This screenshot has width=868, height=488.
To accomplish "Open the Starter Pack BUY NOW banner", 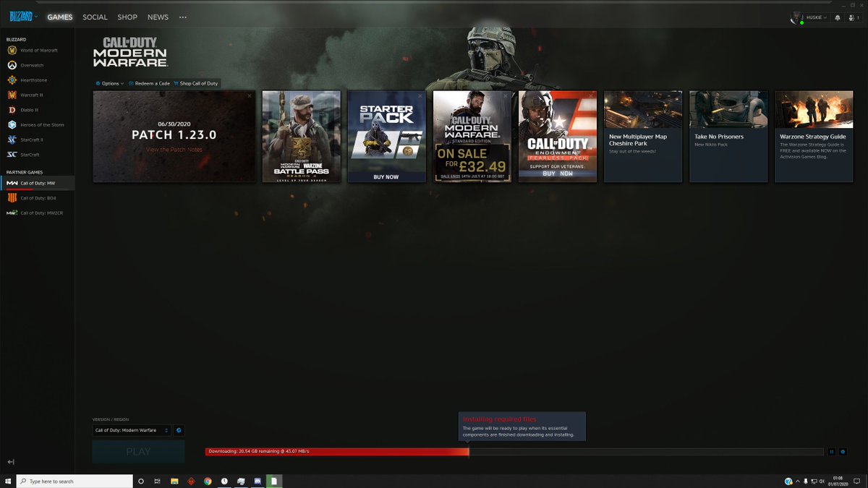I will click(386, 176).
